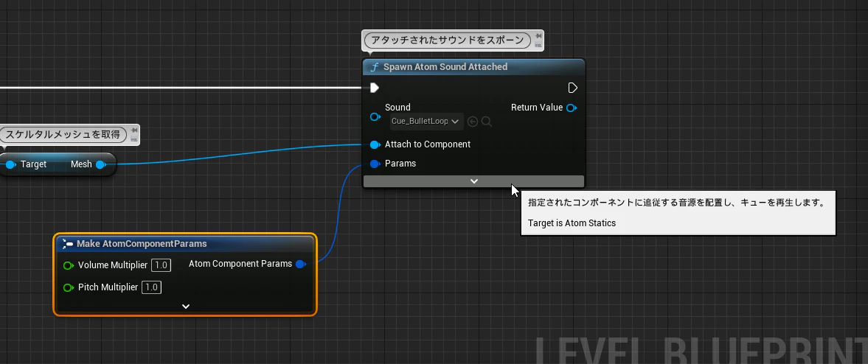868x364 pixels.
Task: Select the Spawn Atom Sound Attached node title
Action: point(445,66)
